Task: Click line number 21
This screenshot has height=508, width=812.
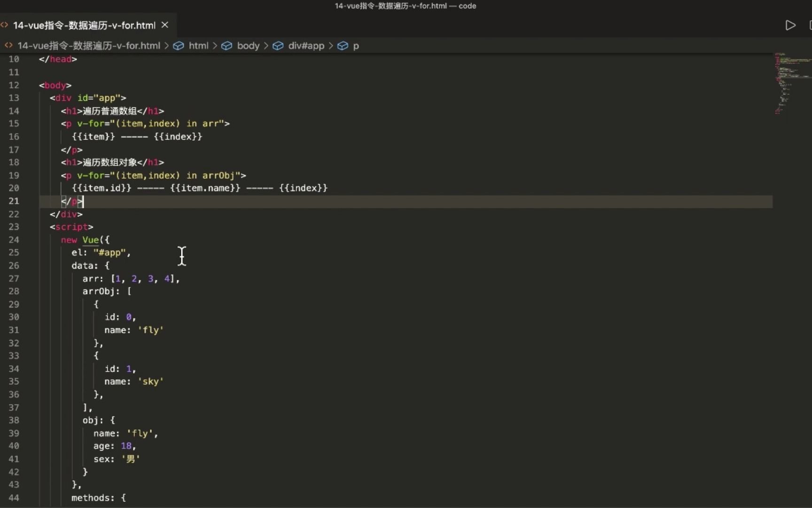Action: (14, 201)
